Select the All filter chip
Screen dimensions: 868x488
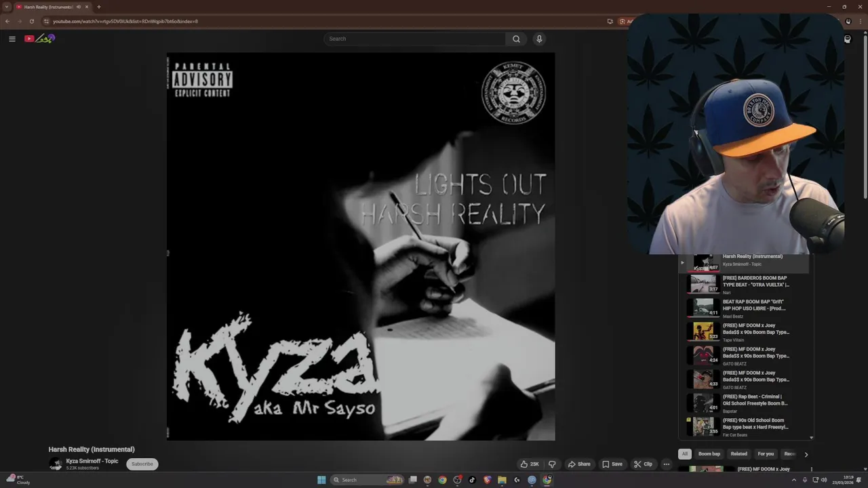click(x=685, y=454)
